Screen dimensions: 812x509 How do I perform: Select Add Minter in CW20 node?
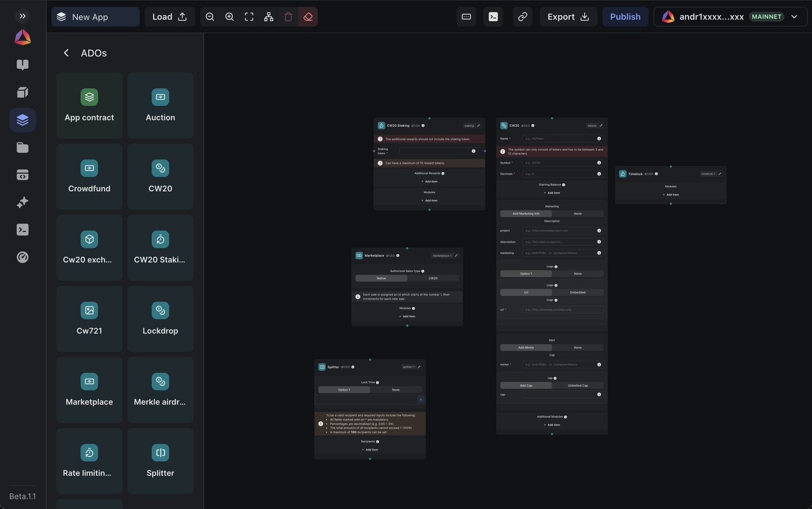pyautogui.click(x=526, y=348)
